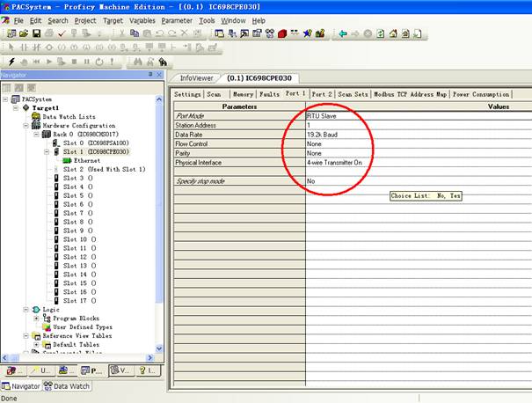This screenshot has width=532, height=403.
Task: Switch to the Port 2 tab
Action: (x=322, y=94)
